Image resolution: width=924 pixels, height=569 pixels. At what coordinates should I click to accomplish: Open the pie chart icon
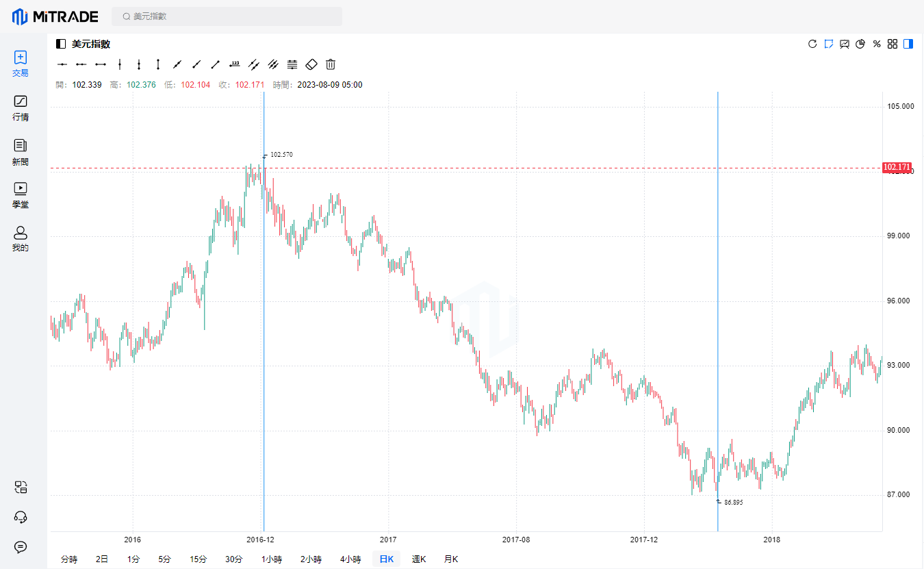click(860, 44)
